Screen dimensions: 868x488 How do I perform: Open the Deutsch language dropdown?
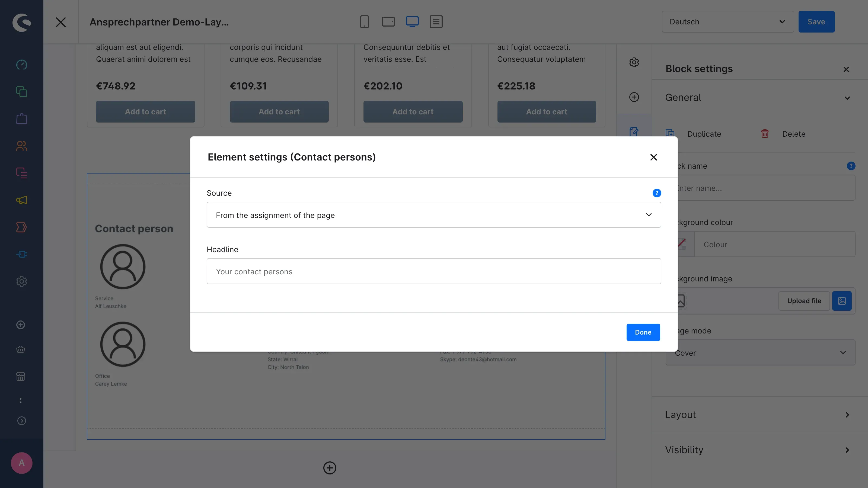(727, 22)
